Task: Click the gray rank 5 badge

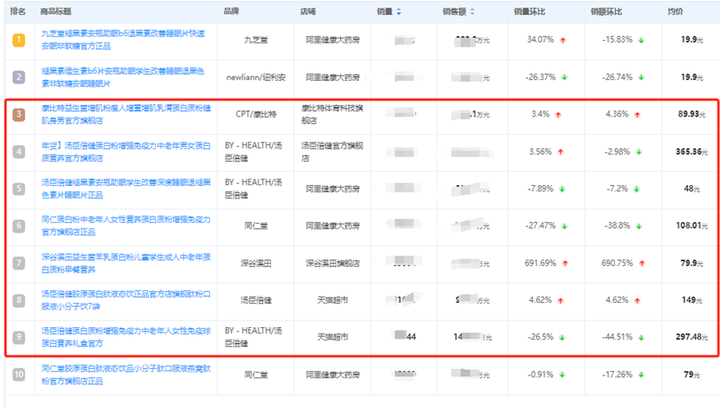Action: (x=19, y=189)
